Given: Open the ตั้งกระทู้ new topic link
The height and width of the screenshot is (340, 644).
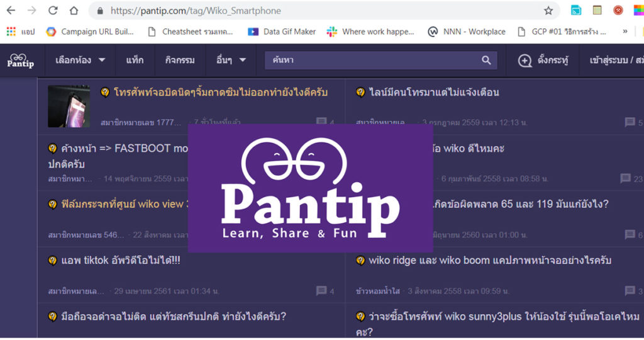Looking at the screenshot, I should (553, 60).
